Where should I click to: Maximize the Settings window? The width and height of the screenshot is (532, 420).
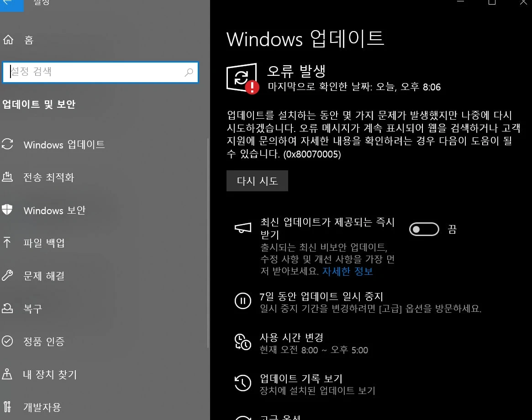(x=492, y=2)
